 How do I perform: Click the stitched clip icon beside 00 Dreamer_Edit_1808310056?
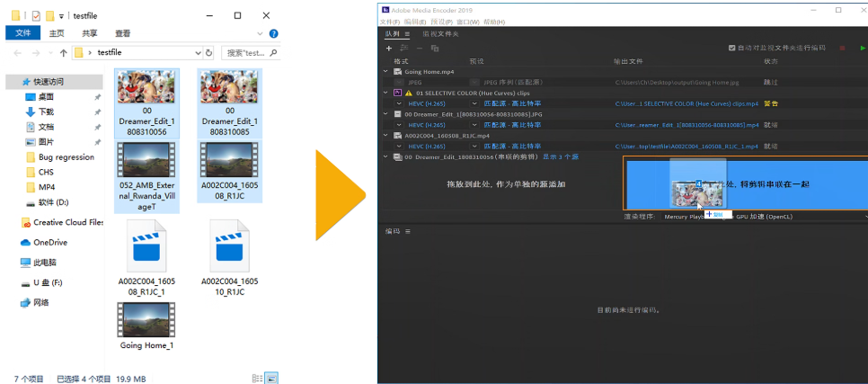[397, 156]
